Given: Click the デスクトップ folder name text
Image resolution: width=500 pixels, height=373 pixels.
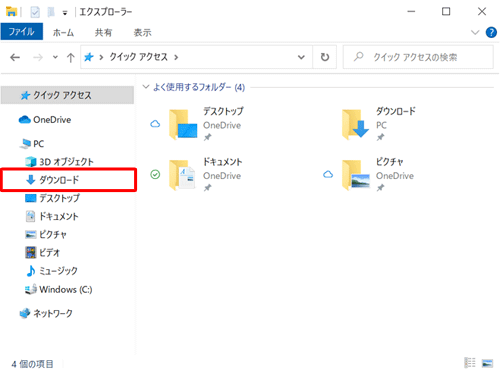Looking at the screenshot, I should point(223,111).
